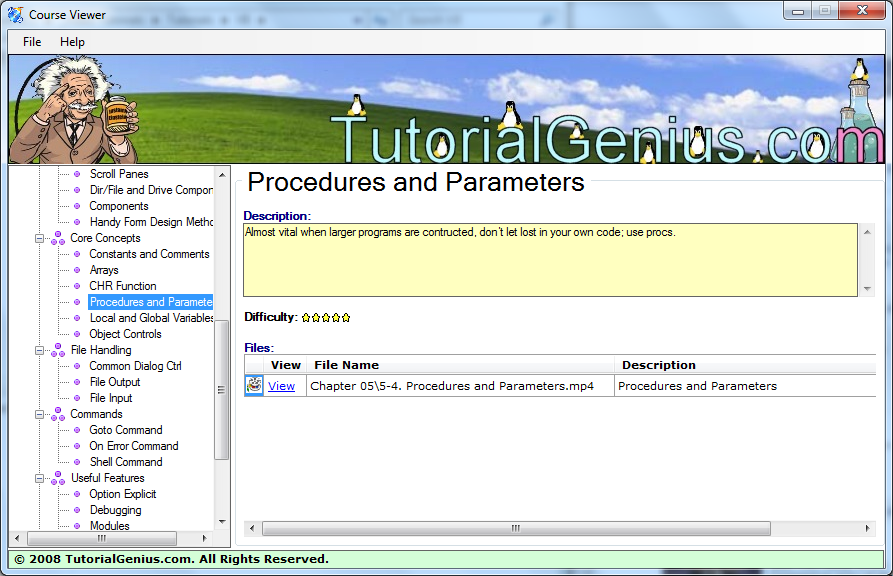Click the bullet icon beside Arrays
893x576 pixels.
77,270
